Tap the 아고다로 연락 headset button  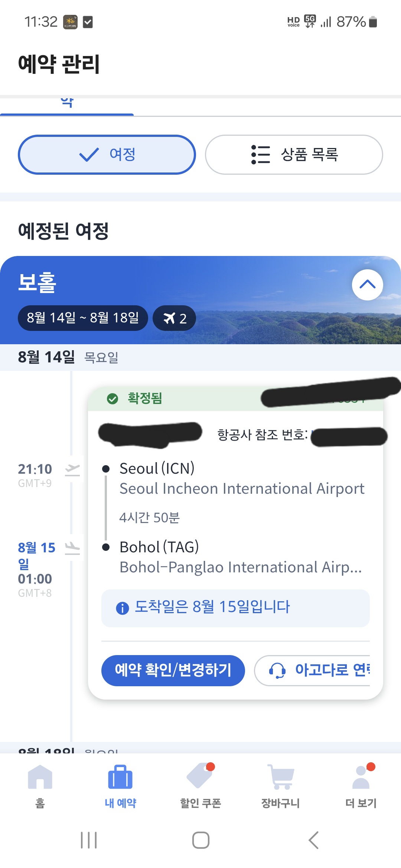pyautogui.click(x=312, y=670)
